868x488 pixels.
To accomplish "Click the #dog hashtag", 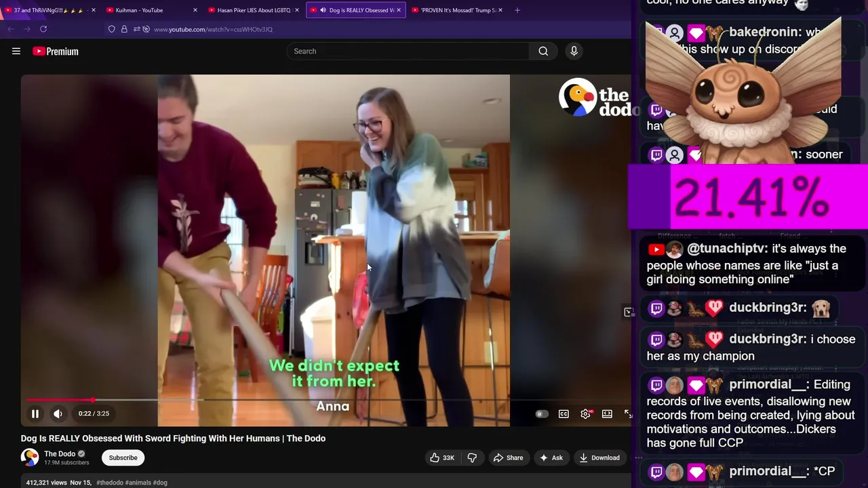I will click(160, 483).
